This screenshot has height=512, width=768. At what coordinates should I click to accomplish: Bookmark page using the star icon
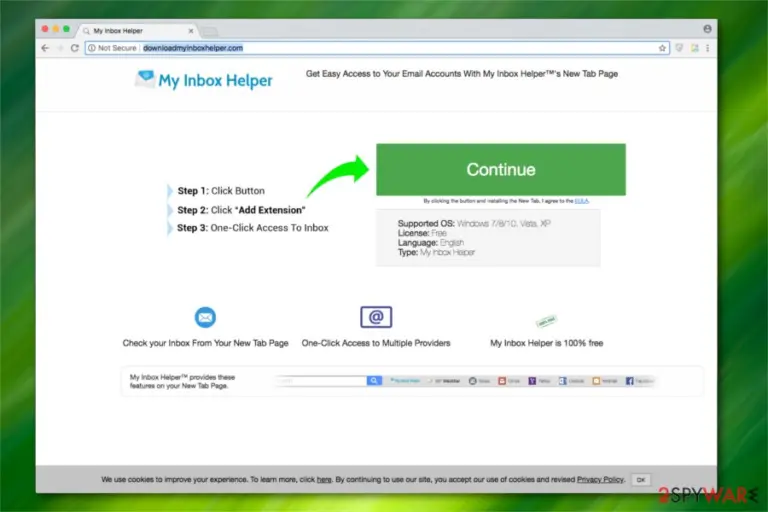pyautogui.click(x=662, y=48)
